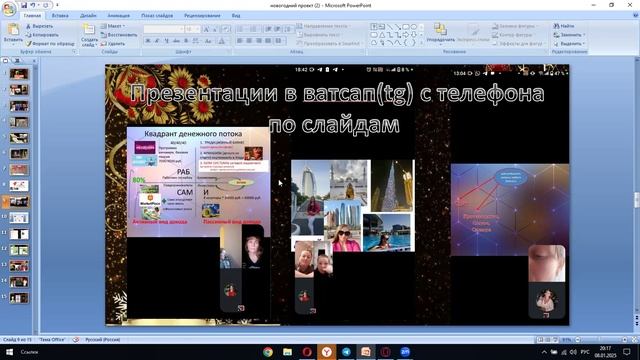Open File Explorer from the taskbar
640x360 pixels.
coord(287,352)
